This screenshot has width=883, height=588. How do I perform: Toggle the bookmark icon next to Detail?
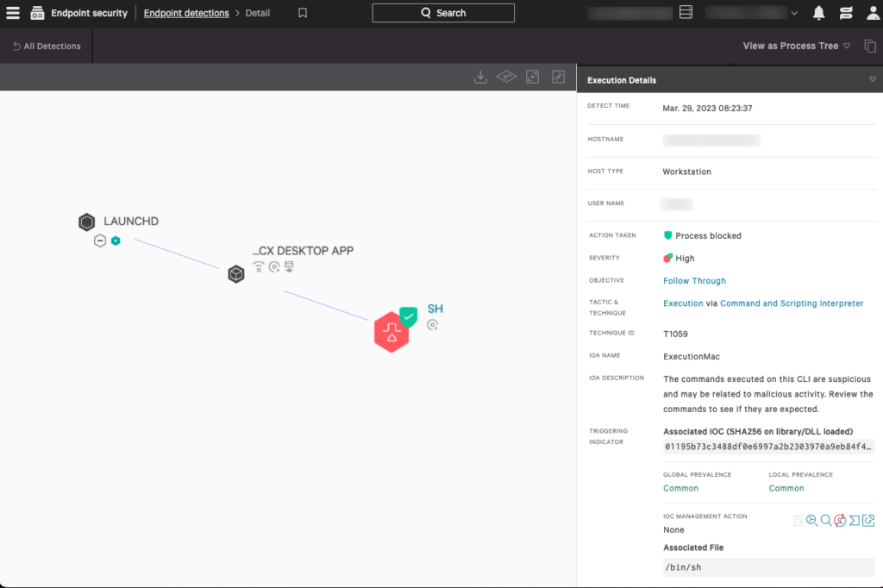click(303, 13)
